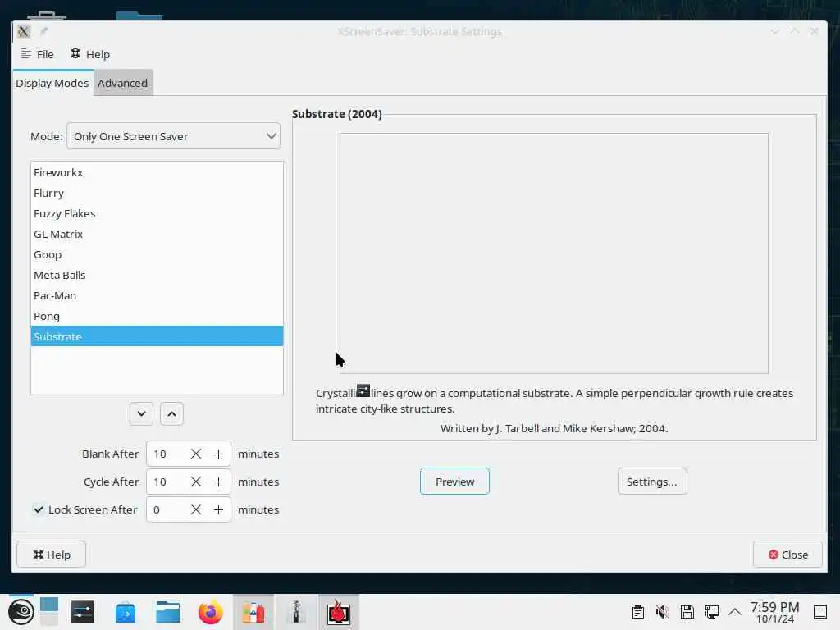The height and width of the screenshot is (630, 840).
Task: Click the up arrow below list
Action: [171, 413]
